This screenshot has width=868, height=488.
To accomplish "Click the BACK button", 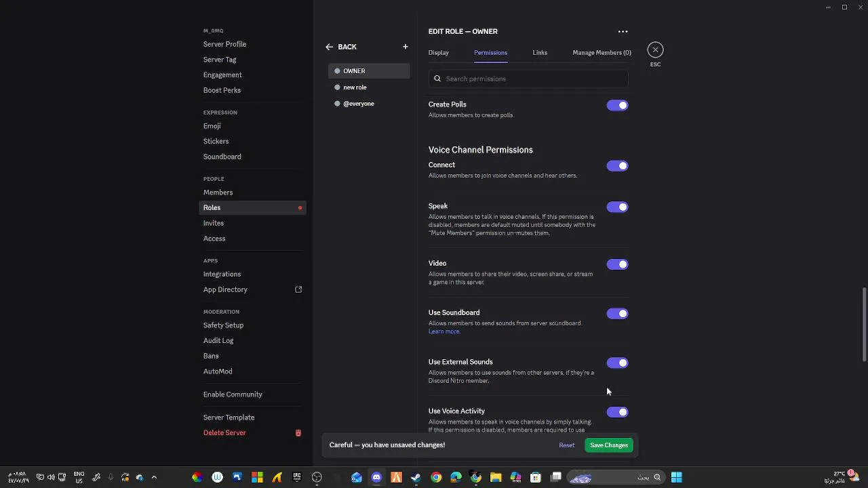I will click(x=341, y=47).
